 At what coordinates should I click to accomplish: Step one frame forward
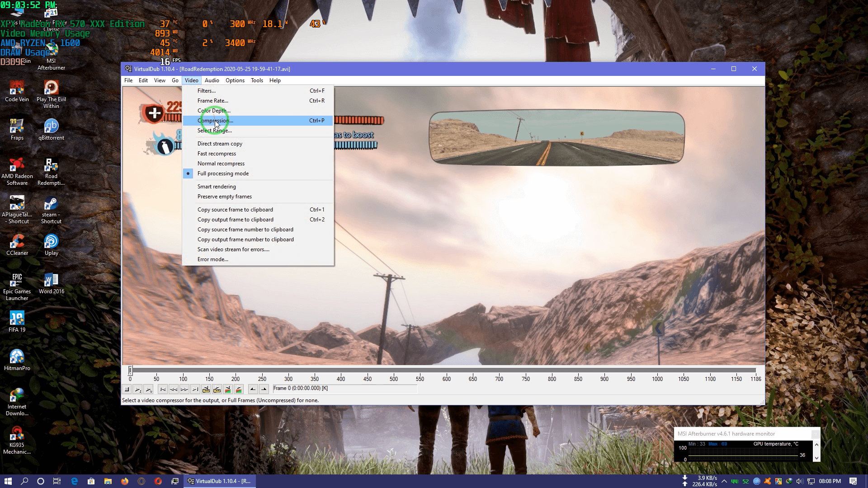[184, 389]
